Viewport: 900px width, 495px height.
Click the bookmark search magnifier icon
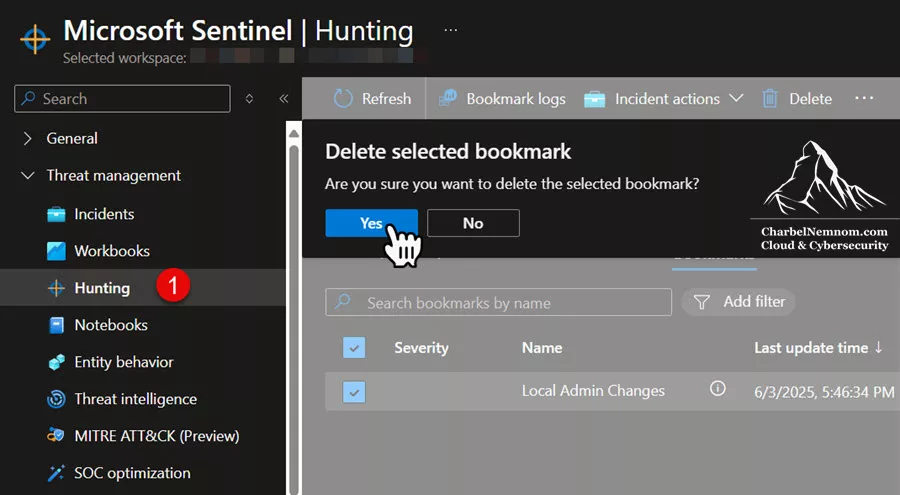[343, 301]
